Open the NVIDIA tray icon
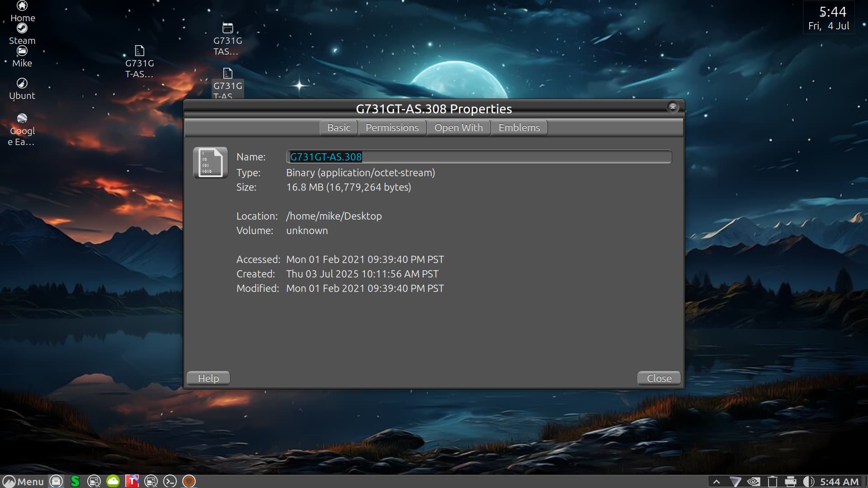 (x=754, y=482)
